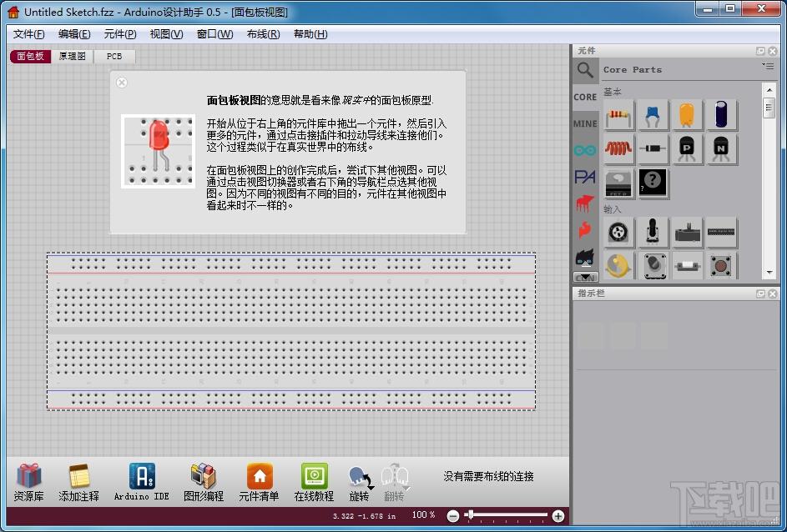Pick the long black strip part
The width and height of the screenshot is (787, 532).
(x=721, y=233)
